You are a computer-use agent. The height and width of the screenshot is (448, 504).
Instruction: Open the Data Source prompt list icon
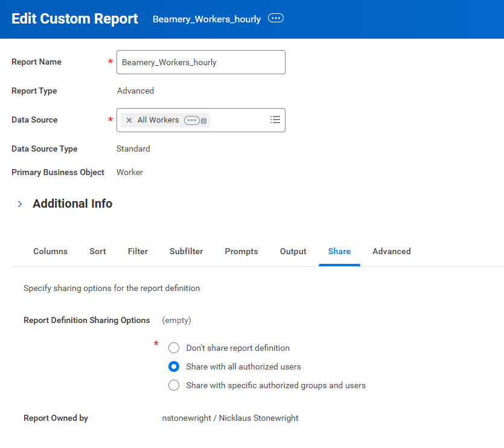click(x=275, y=120)
